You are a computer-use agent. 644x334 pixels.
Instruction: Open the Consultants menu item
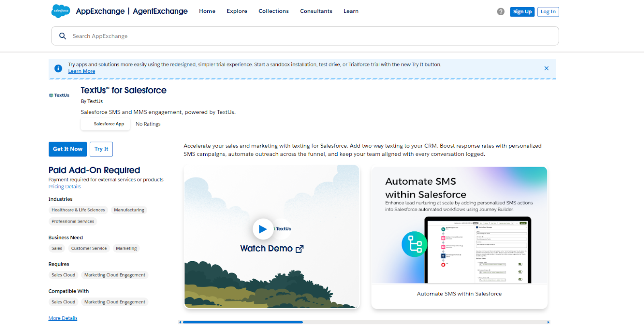point(316,11)
